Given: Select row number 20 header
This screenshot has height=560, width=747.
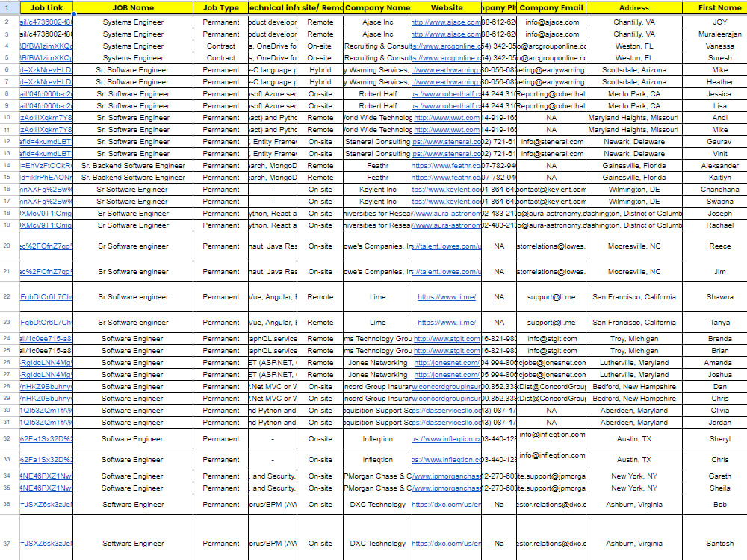Looking at the screenshot, I should (7, 246).
